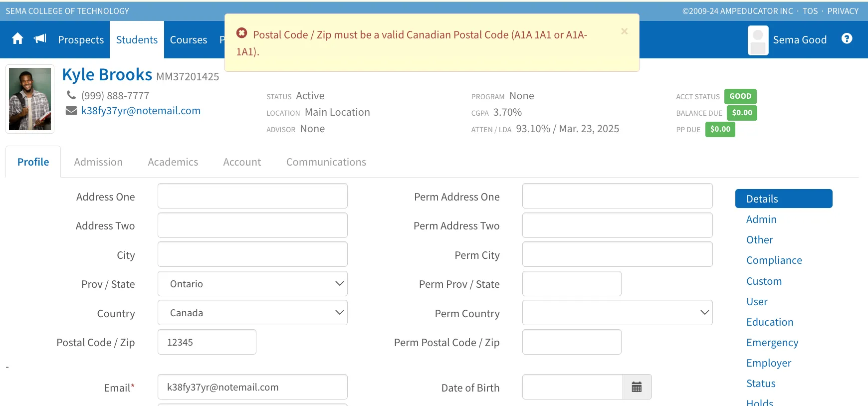Open the Emergency section link
The width and height of the screenshot is (868, 406).
pos(772,343)
